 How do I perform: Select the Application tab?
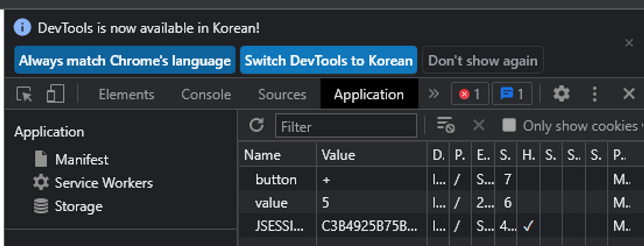tap(369, 95)
